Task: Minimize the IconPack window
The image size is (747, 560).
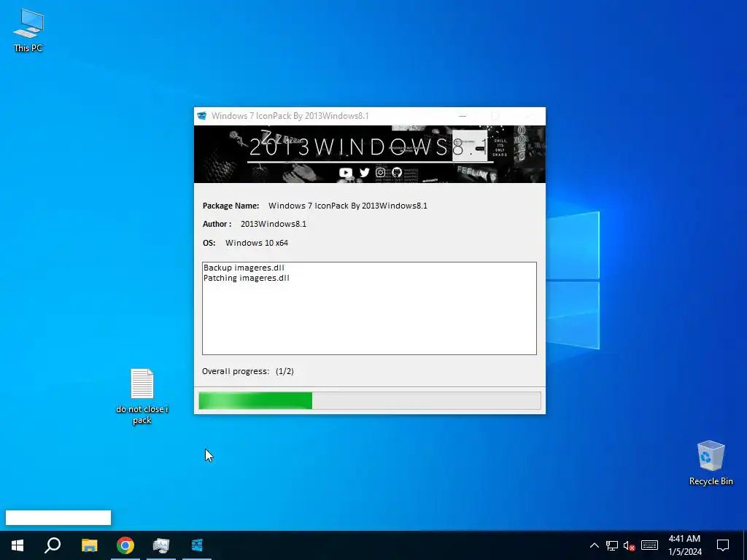Action: pyautogui.click(x=462, y=116)
